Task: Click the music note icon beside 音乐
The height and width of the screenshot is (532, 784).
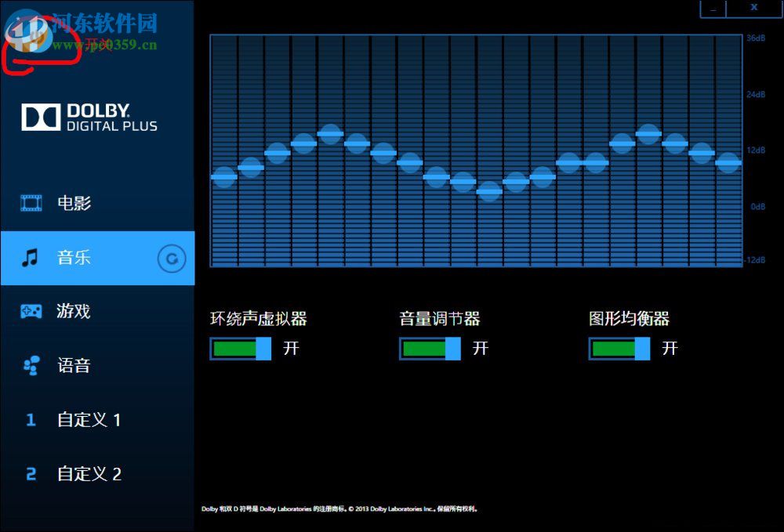Action: (x=30, y=257)
